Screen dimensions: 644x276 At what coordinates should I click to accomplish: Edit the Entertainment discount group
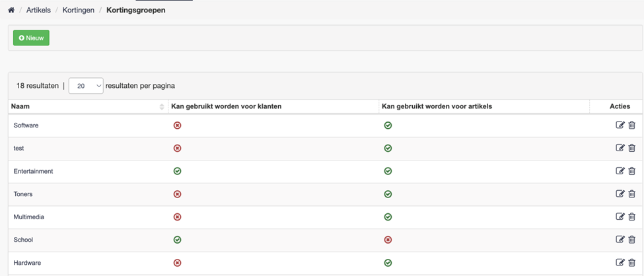[x=620, y=171]
